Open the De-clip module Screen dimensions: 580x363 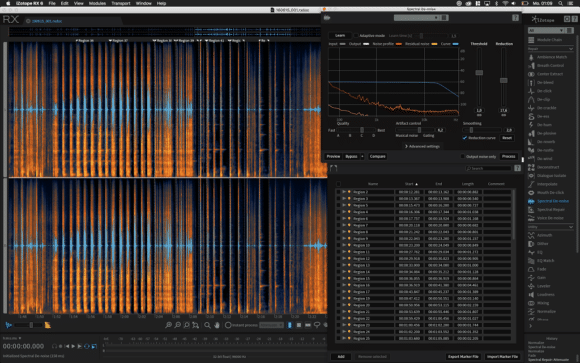pos(539,100)
